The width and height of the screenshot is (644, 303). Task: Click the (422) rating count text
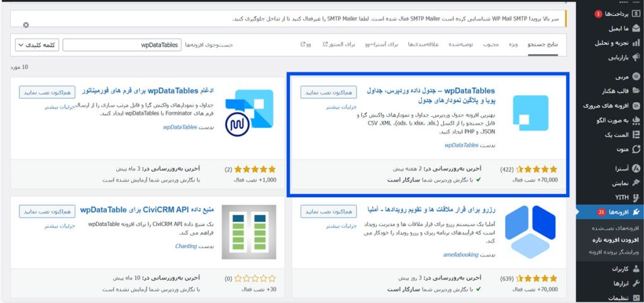pos(507,169)
